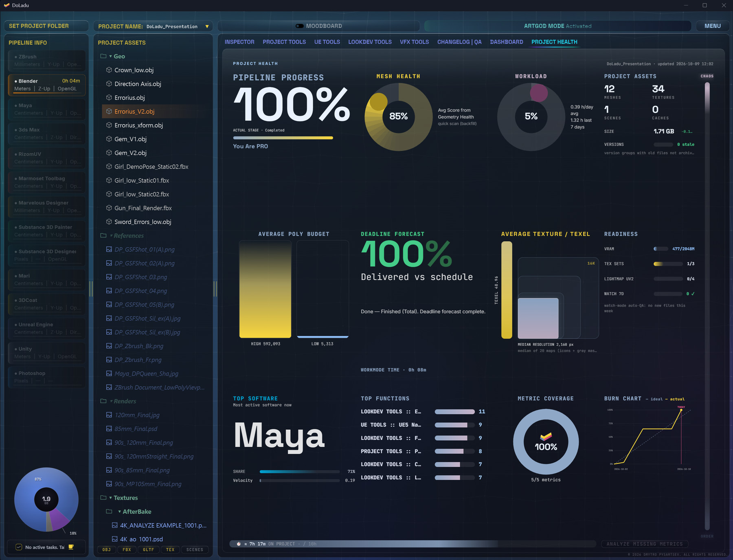
Task: Click the image icon for 4K_ANALYZE EXAMPLE_1001 texture
Action: [114, 525]
